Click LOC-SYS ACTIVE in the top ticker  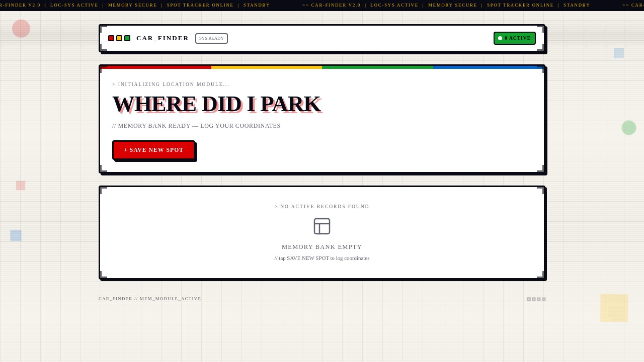(74, 5)
